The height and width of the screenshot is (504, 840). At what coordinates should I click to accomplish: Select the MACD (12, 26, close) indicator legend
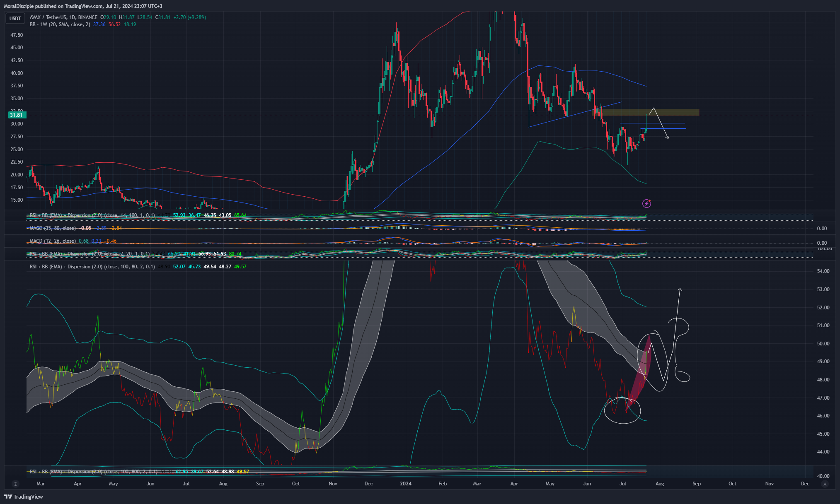pos(53,241)
